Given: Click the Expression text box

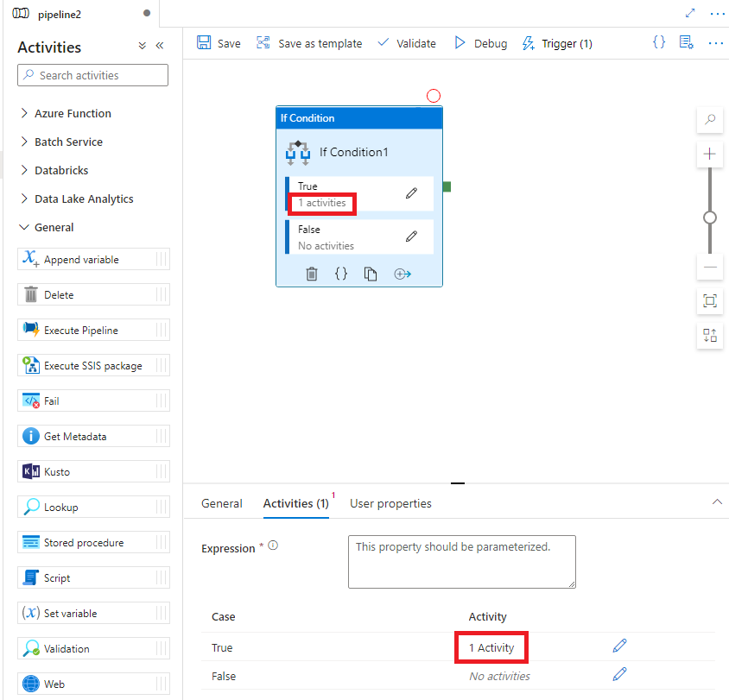Looking at the screenshot, I should [461, 562].
